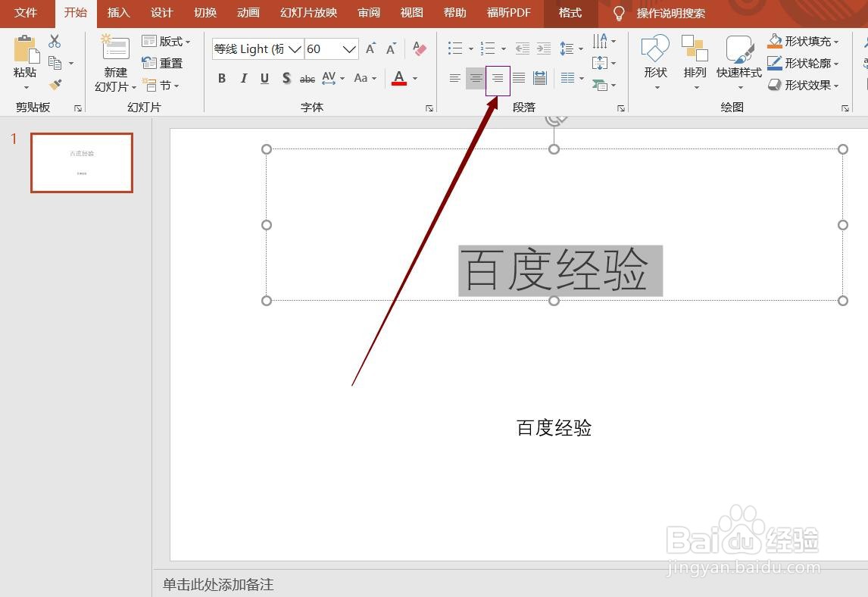Open the Foxit PDF (福昕PDF) tab
The height and width of the screenshot is (597, 868).
pos(509,13)
